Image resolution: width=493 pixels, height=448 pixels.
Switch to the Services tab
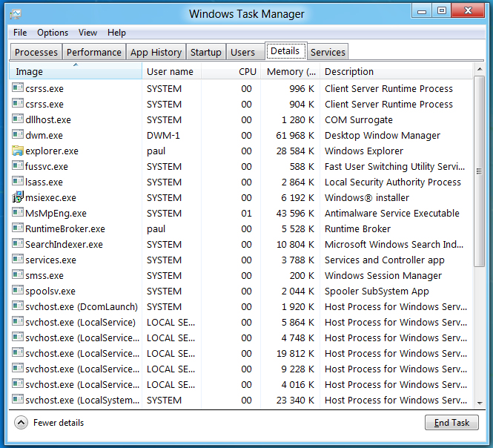click(328, 52)
